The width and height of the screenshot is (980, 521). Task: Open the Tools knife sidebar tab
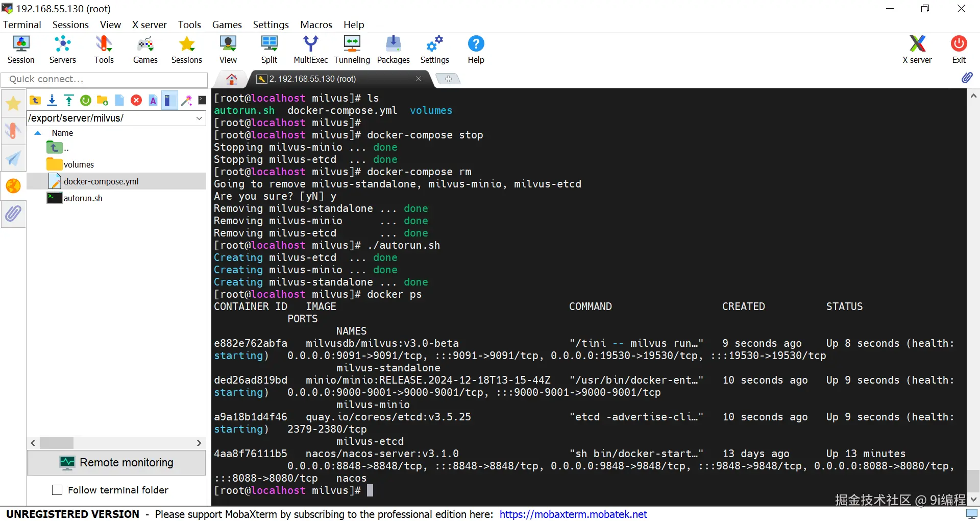13,131
